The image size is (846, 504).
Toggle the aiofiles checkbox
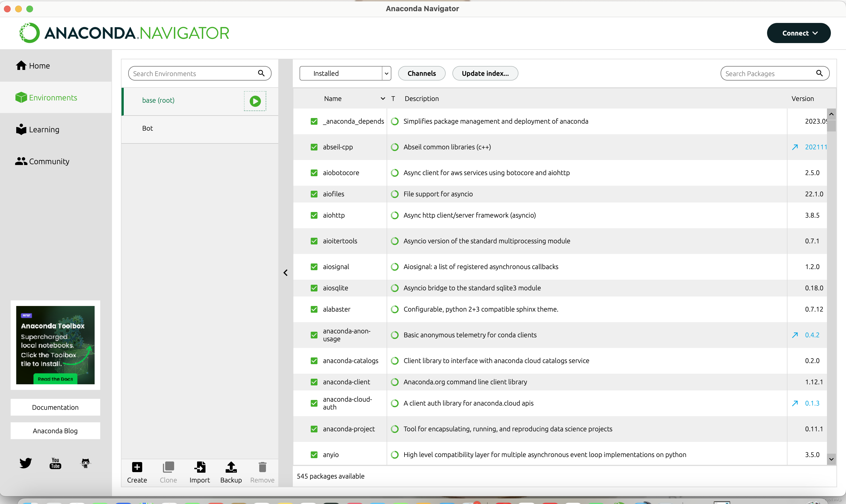pyautogui.click(x=314, y=194)
